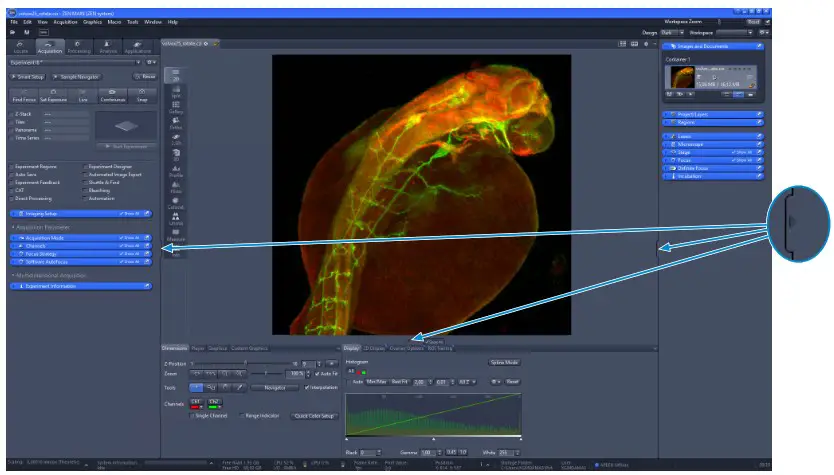Adjust the Z-Position slider

pos(245,363)
